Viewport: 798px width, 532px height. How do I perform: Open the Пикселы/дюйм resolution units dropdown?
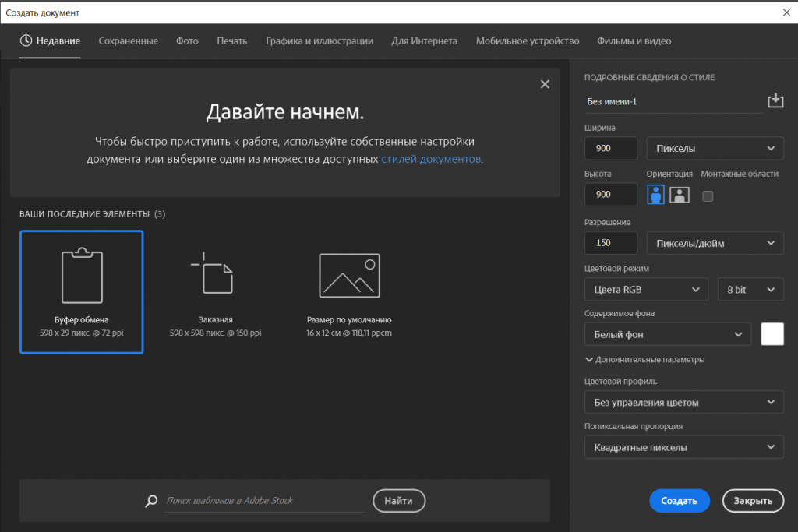coord(715,243)
